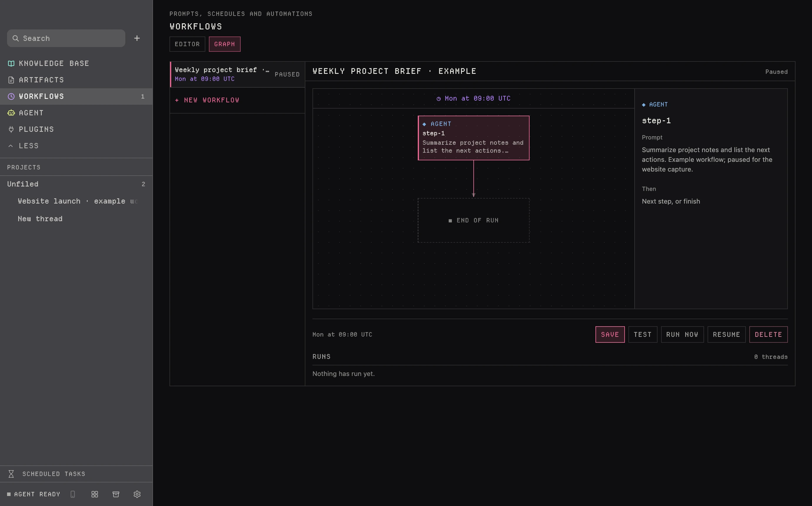The width and height of the screenshot is (812, 506).
Task: Click the prompt text in detail panel
Action: point(707,159)
